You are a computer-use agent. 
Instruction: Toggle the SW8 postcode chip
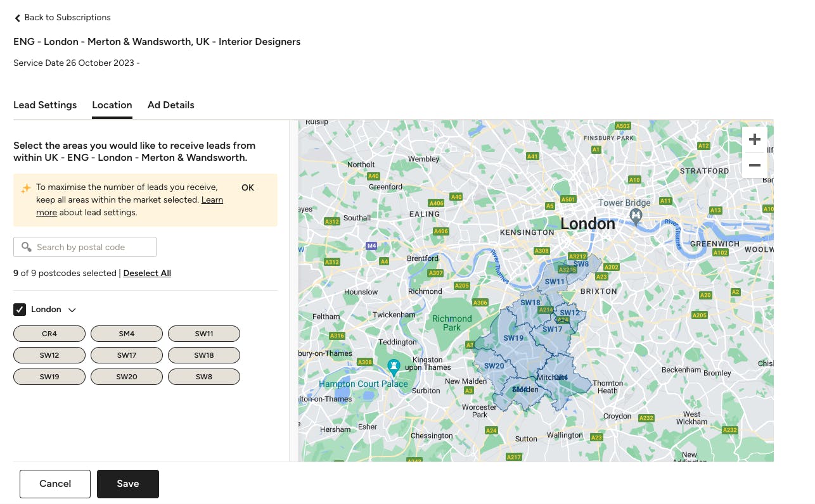[x=204, y=377]
